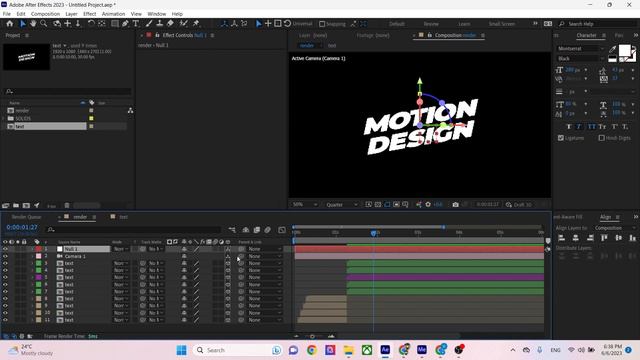Click the Search Help input field
This screenshot has width=640, height=360.
tap(600, 24)
